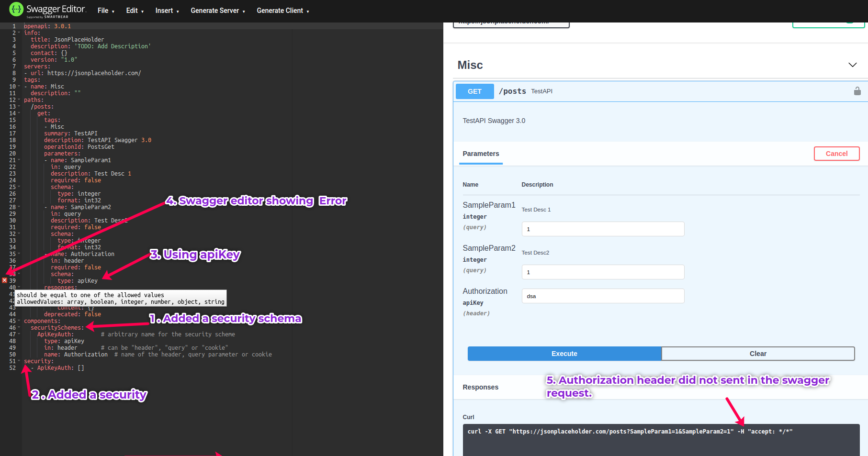The height and width of the screenshot is (456, 868).
Task: Click the padlock icon on the GET /posts operation
Action: coord(857,91)
